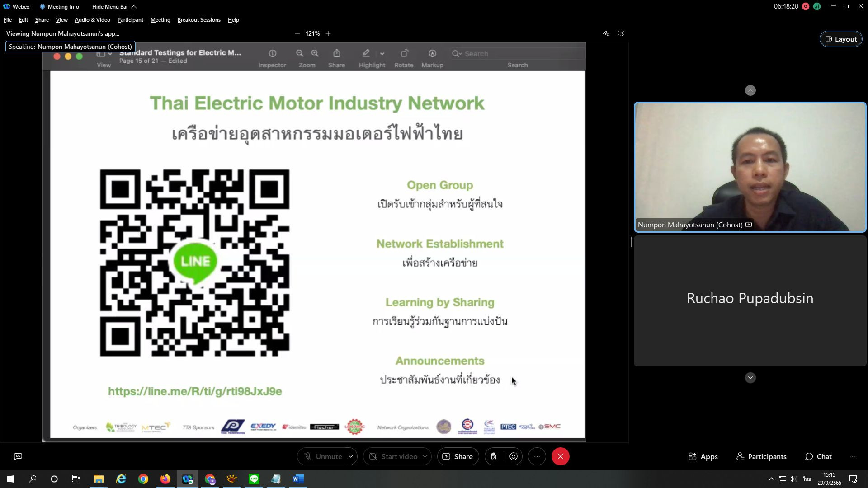Expand the Highlight color dropdown arrow
This screenshot has width=868, height=488.
coord(382,54)
